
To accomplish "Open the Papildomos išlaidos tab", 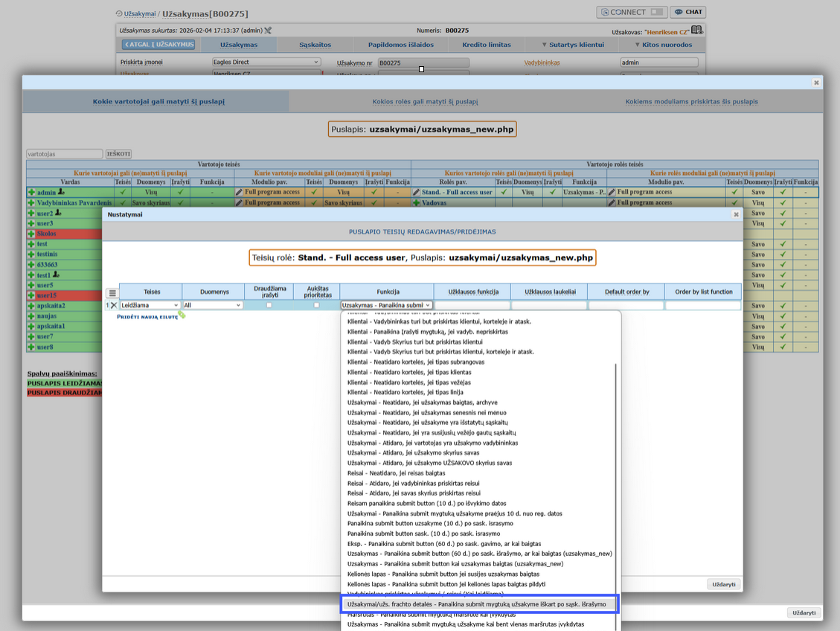I will [x=401, y=45].
